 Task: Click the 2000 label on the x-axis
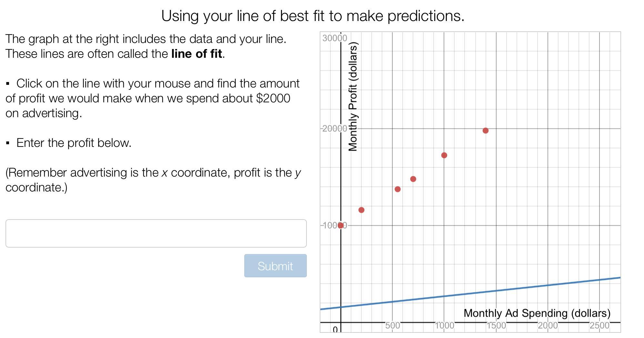[x=548, y=325]
